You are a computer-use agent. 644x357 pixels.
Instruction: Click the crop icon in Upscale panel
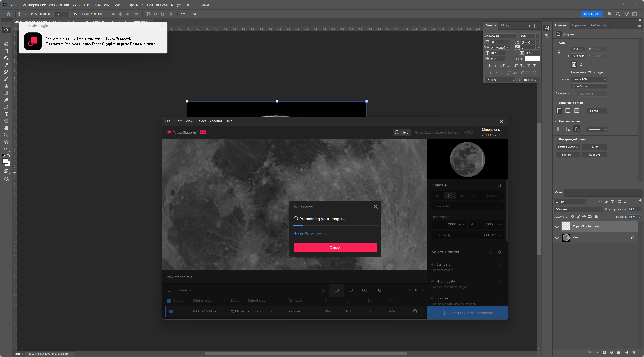click(x=499, y=185)
